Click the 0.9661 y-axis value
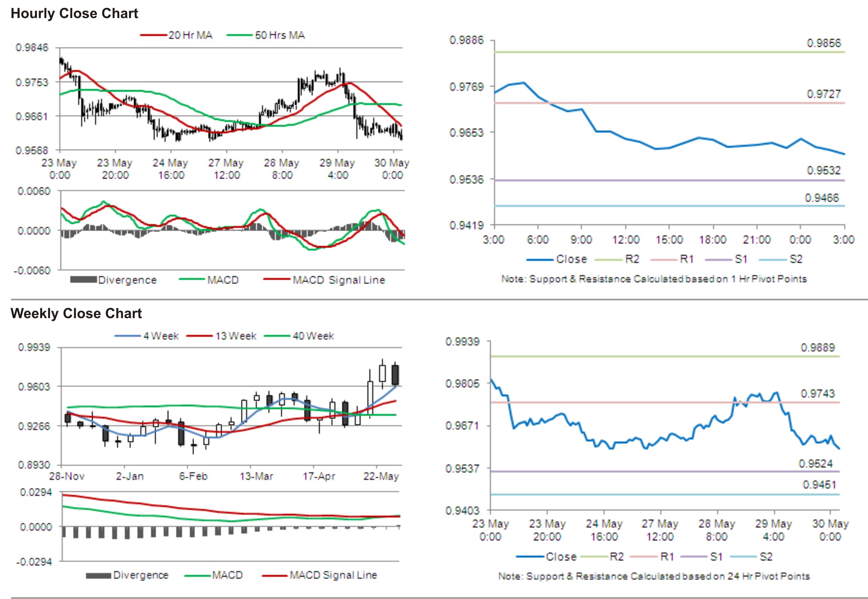 [32, 116]
